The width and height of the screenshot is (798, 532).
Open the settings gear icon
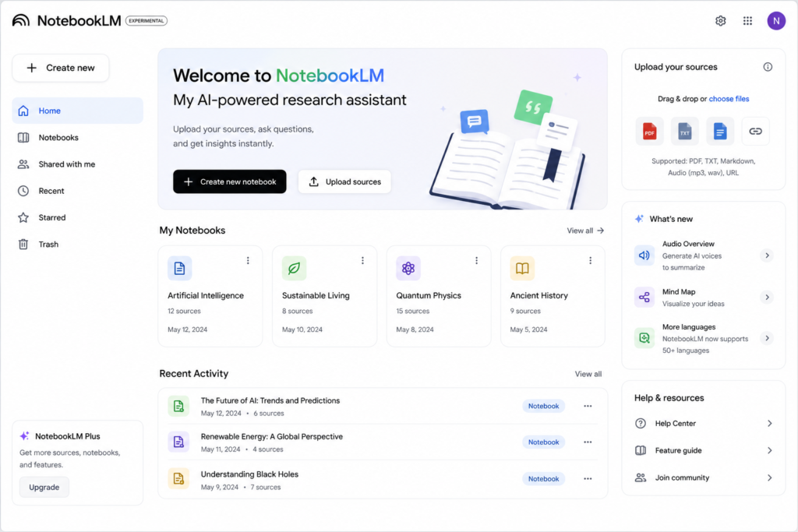coord(720,21)
